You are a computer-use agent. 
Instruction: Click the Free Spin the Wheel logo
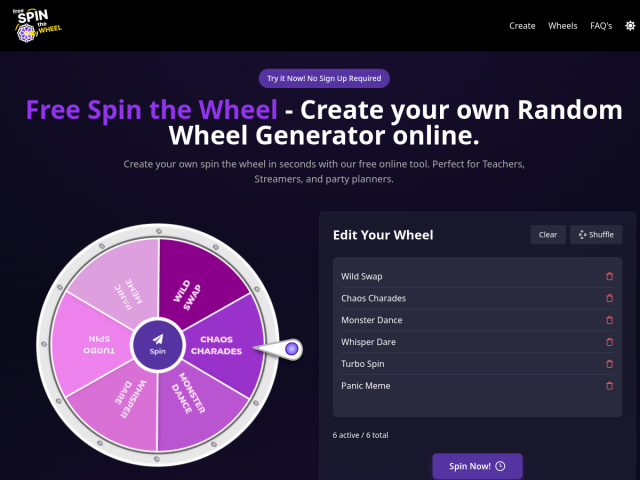click(37, 25)
